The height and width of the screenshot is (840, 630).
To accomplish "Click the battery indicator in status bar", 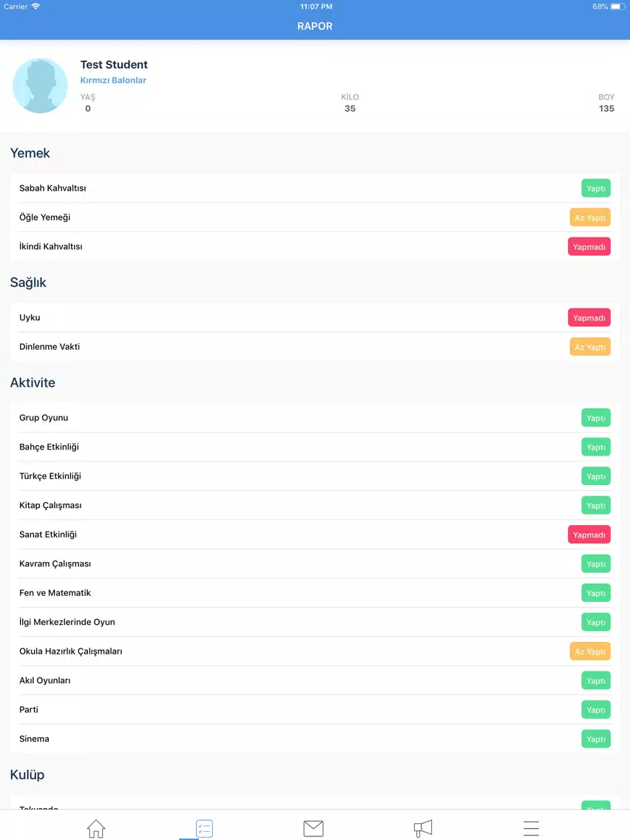I will (x=617, y=7).
